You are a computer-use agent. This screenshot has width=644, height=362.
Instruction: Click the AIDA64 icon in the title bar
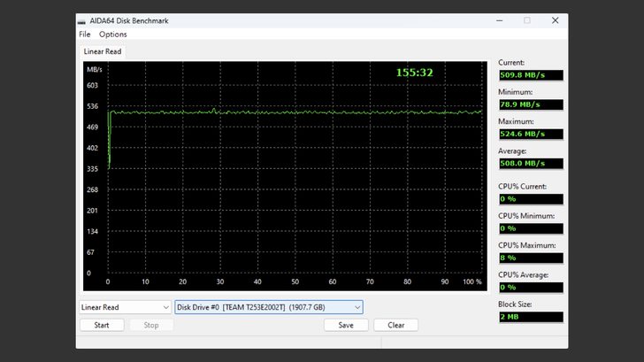(x=82, y=20)
